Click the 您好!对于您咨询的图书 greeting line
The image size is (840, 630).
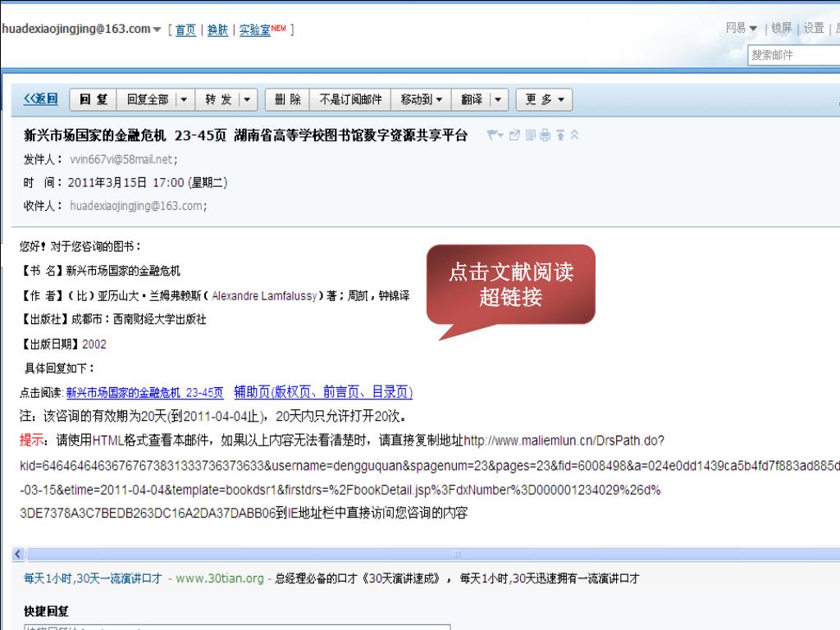pyautogui.click(x=80, y=246)
